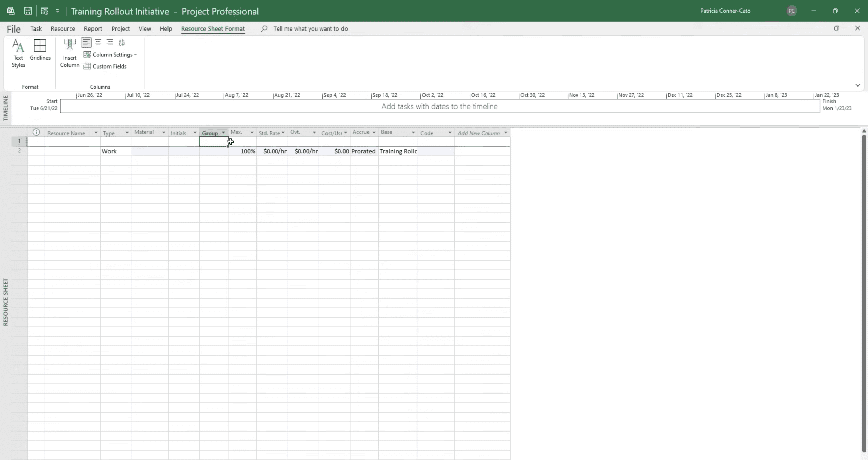
Task: Click the PC account avatar
Action: click(x=791, y=11)
